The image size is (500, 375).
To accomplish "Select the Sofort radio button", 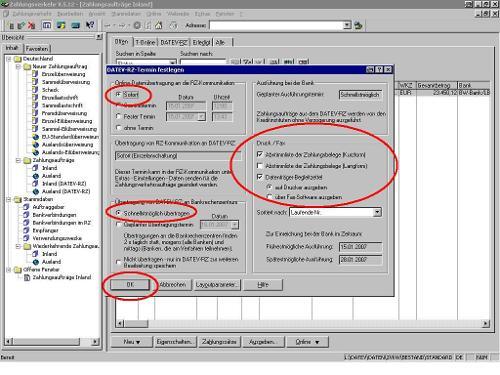I will coord(118,94).
